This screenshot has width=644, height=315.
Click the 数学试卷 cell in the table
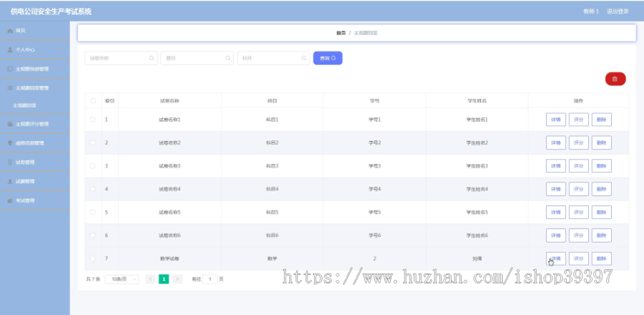pos(170,258)
